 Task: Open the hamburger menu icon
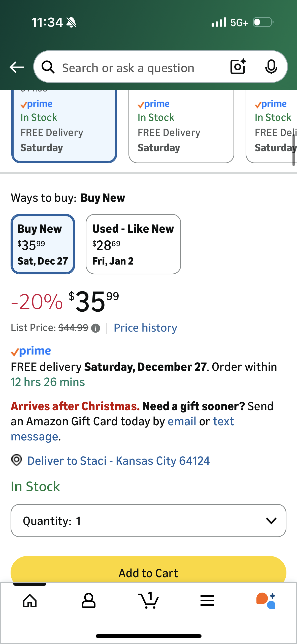207,600
